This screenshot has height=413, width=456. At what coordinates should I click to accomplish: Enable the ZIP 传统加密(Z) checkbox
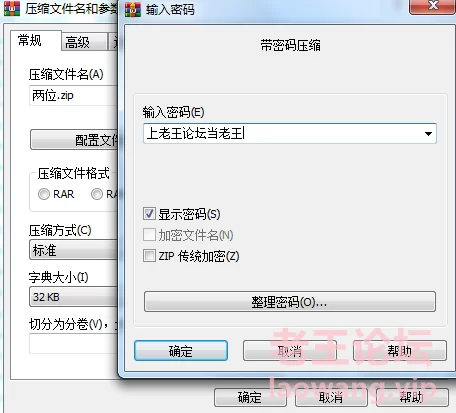[x=149, y=256]
